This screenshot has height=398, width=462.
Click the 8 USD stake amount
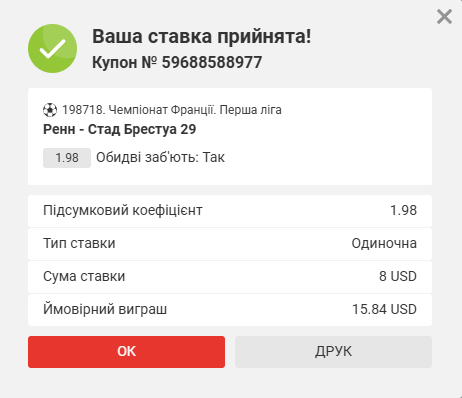point(398,276)
